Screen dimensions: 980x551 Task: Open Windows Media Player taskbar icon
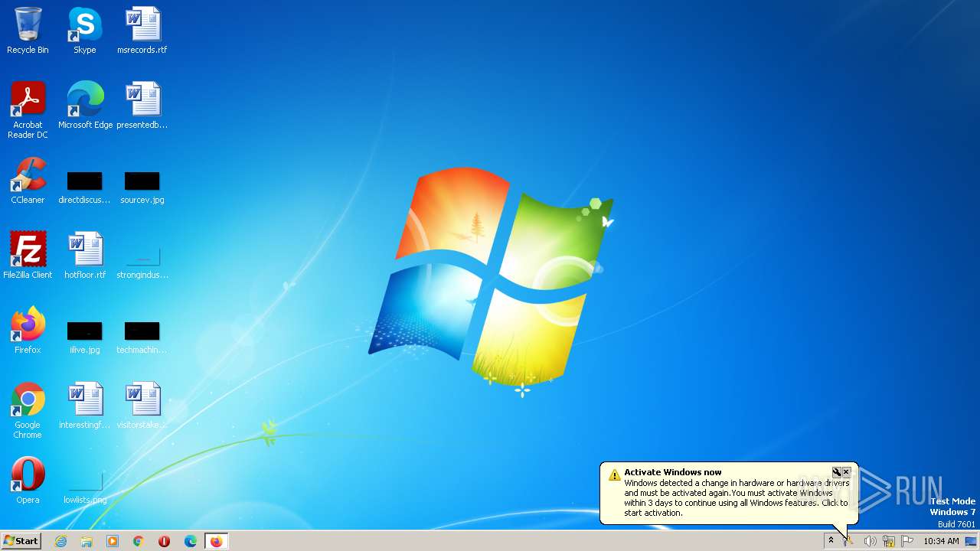point(113,541)
